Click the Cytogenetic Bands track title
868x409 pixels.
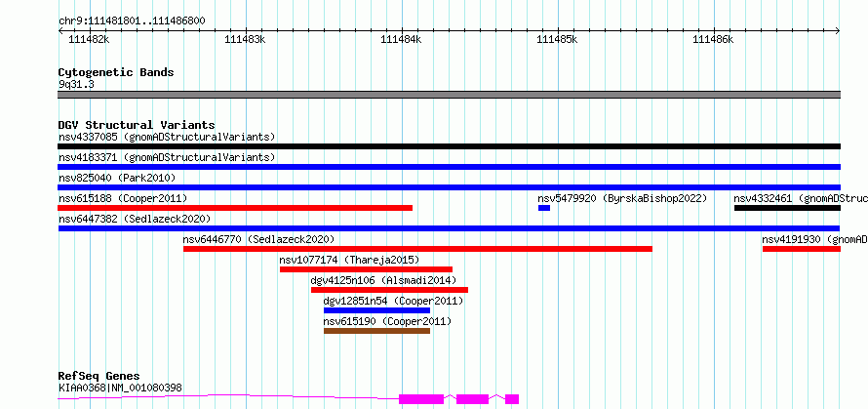[x=116, y=72]
